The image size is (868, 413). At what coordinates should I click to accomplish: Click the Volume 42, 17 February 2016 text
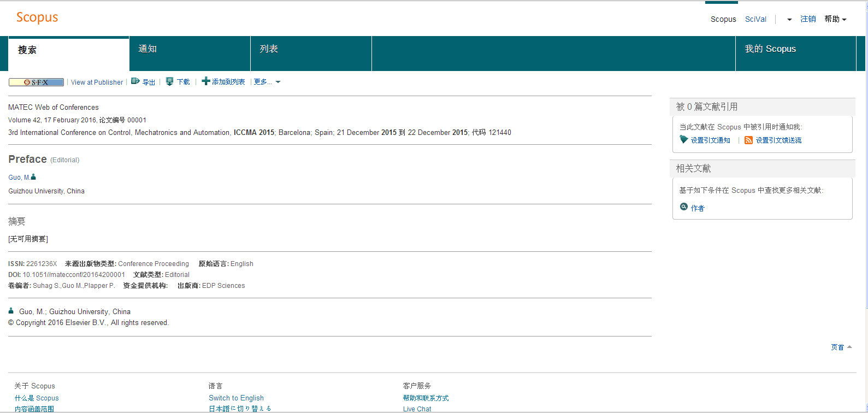pyautogui.click(x=52, y=120)
